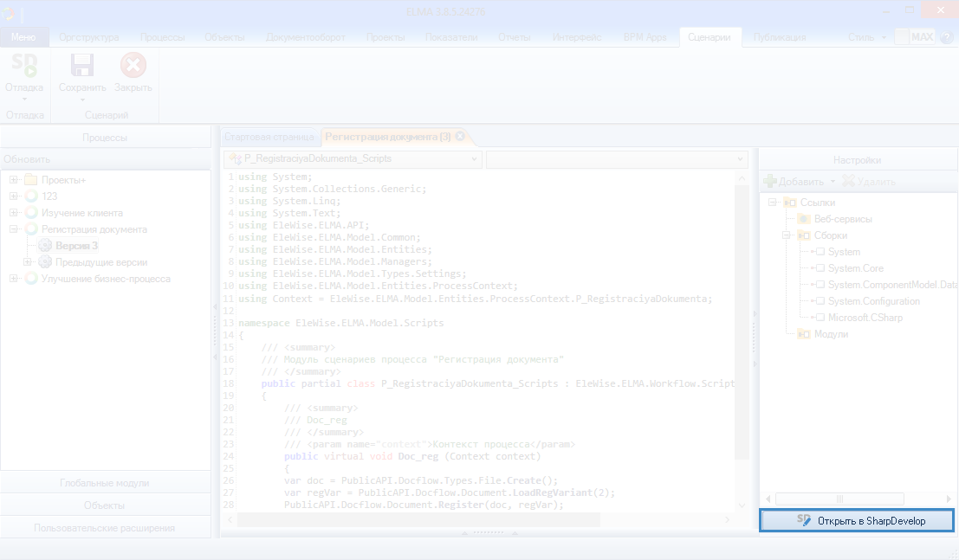
Task: Switch to the Процессы ribbon tab
Action: pos(163,37)
